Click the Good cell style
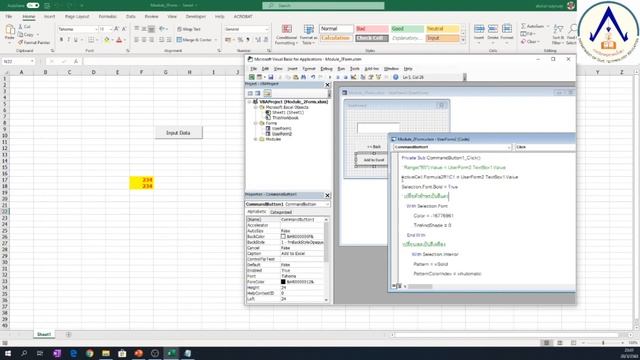 tap(407, 29)
